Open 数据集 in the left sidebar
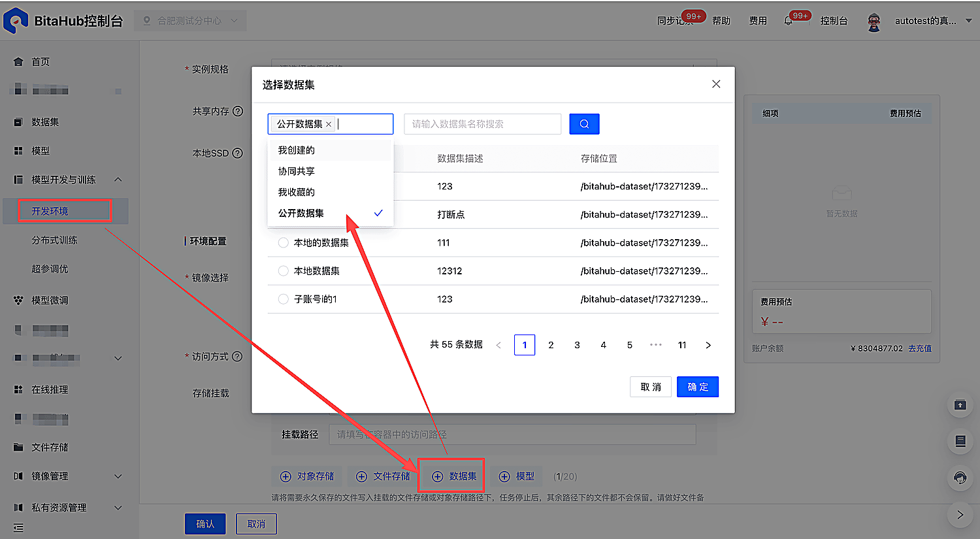980x539 pixels. 45,122
